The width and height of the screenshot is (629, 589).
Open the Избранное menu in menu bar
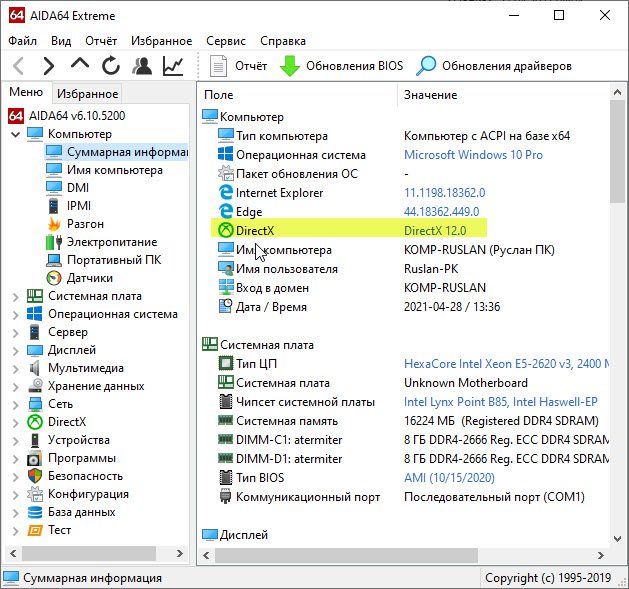[162, 41]
